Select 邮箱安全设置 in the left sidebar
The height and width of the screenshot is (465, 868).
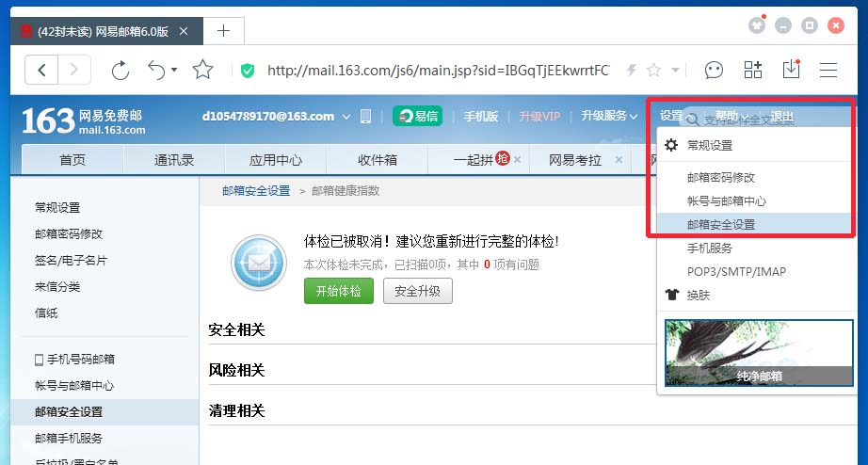coord(104,411)
